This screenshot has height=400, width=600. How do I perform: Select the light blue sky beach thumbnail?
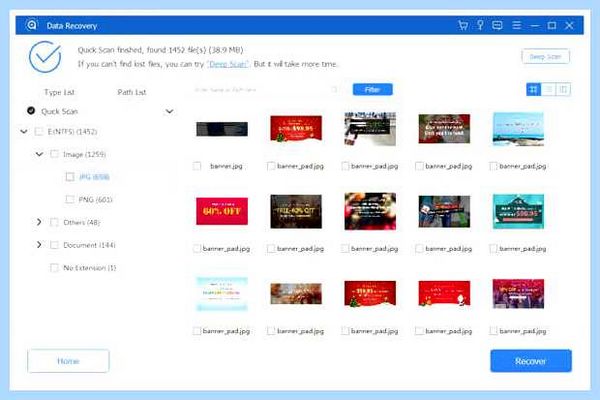(x=518, y=129)
